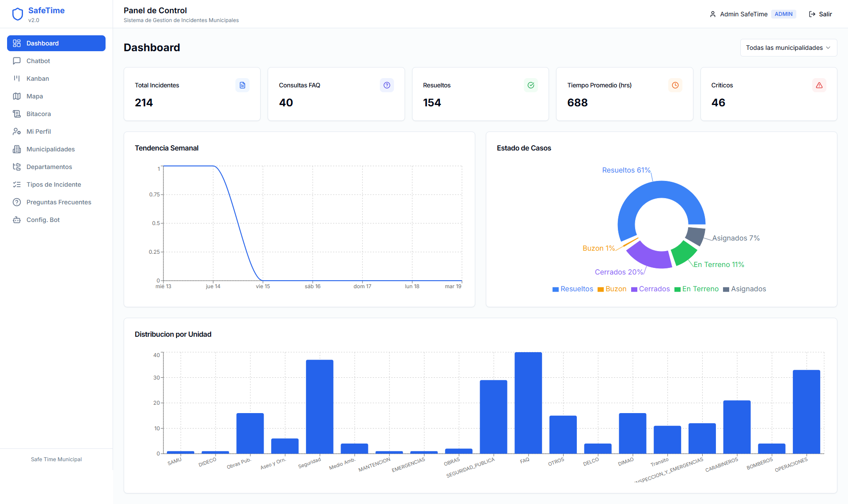Click the Cerrados purple legend swatch
Screen dimensions: 848x504
pyautogui.click(x=634, y=290)
